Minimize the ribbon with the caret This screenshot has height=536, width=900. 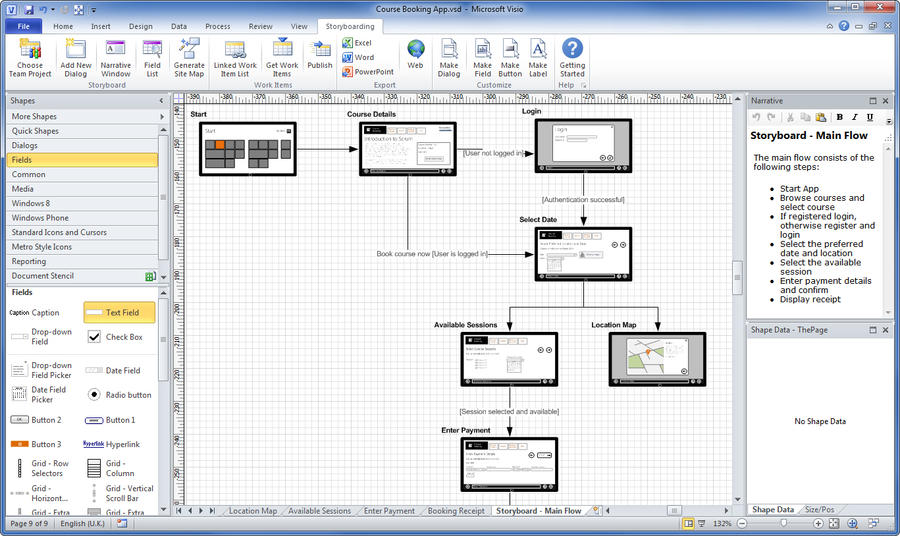tap(829, 26)
